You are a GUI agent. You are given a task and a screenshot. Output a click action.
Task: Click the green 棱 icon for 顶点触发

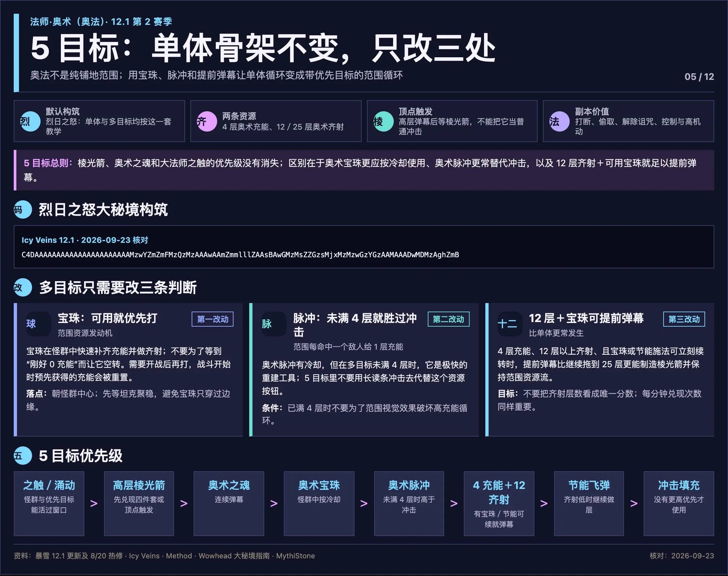(x=384, y=121)
